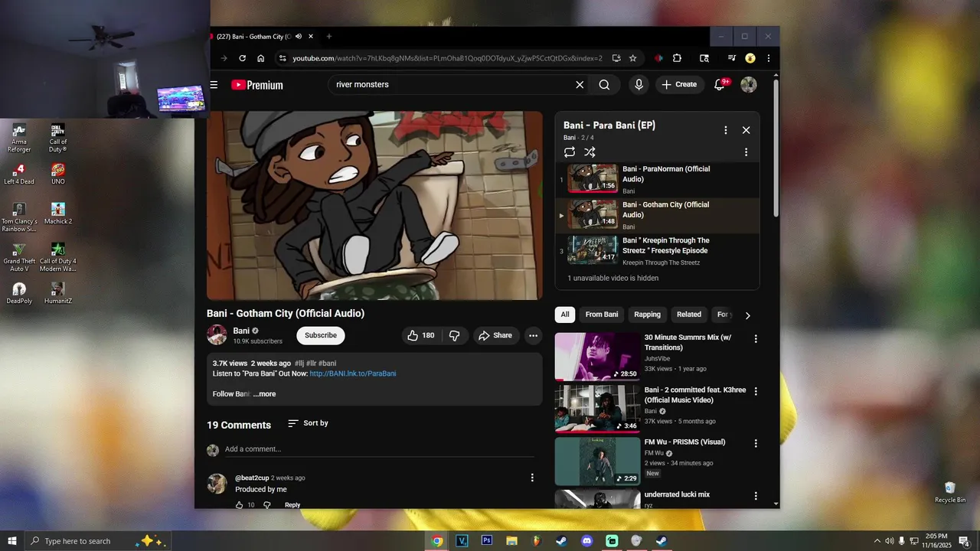The height and width of the screenshot is (551, 980).
Task: Open the YouTube account avatar menu
Action: [749, 85]
